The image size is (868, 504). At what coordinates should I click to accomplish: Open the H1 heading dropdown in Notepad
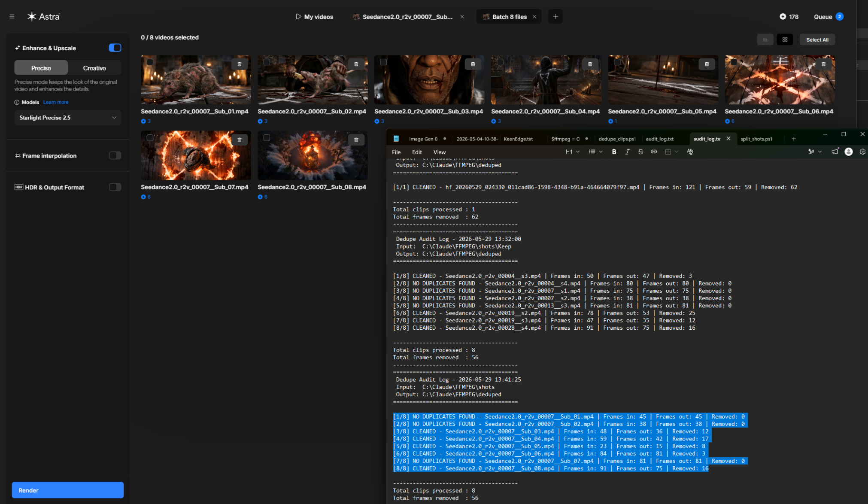[573, 152]
